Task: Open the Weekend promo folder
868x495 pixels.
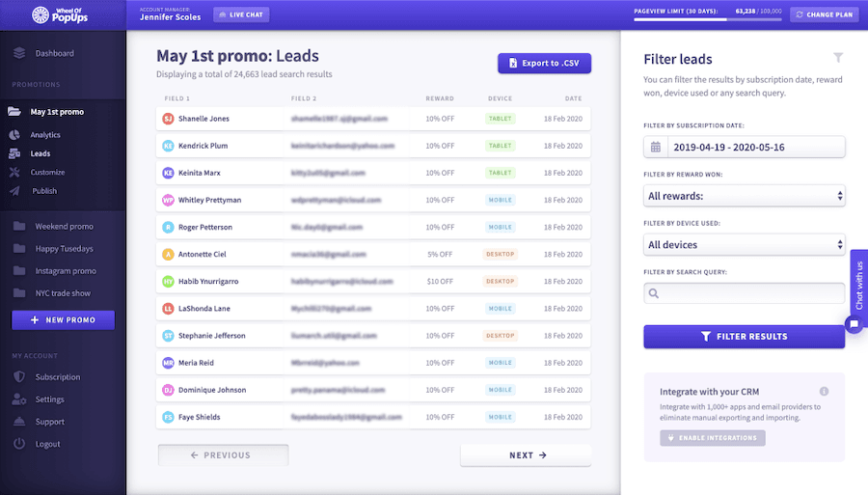Action: (x=64, y=227)
